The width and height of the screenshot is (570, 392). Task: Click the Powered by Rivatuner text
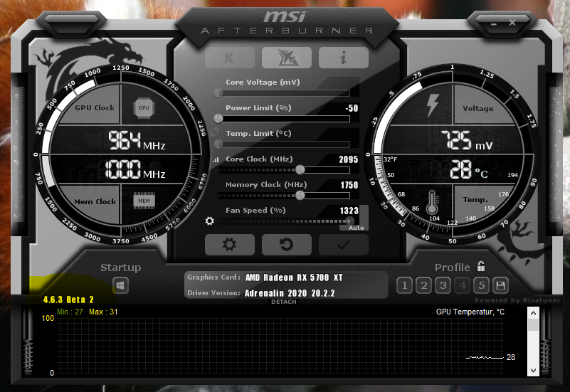[517, 300]
